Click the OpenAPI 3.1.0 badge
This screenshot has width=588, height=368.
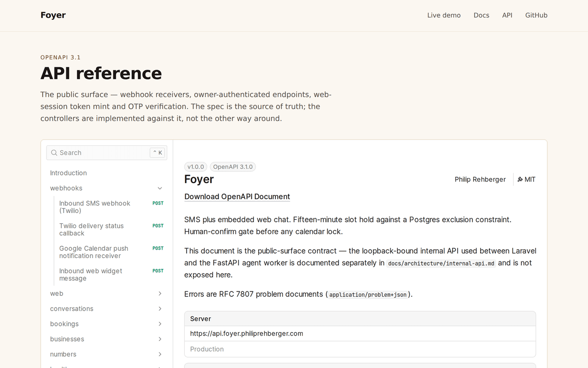pos(233,167)
